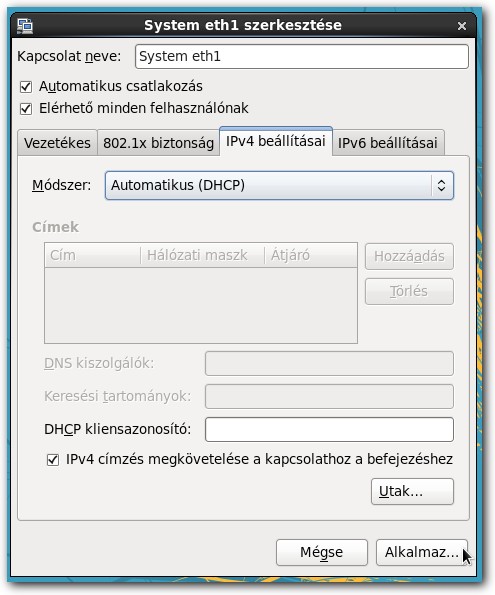Toggle the Automatikus csatlakozás checkbox

point(26,87)
